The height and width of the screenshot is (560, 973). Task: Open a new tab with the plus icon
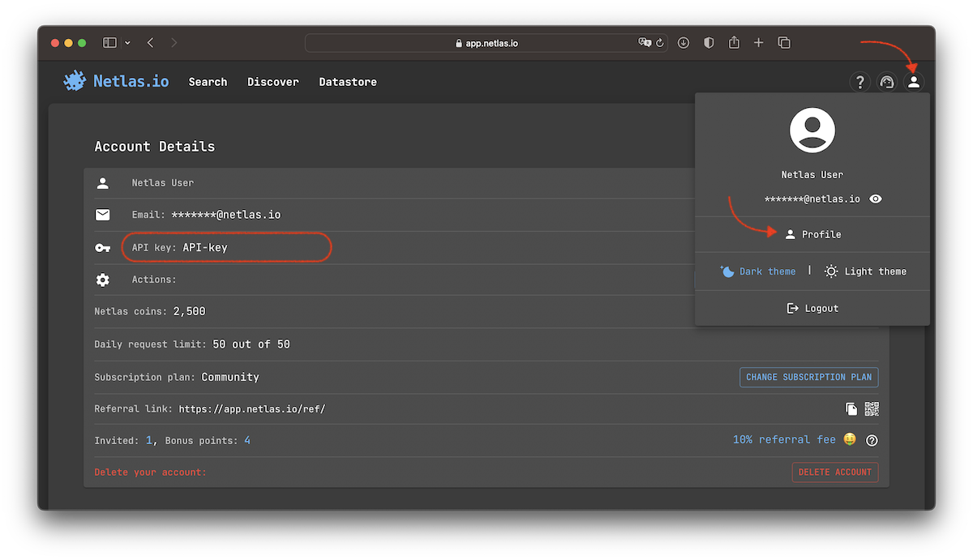[759, 42]
